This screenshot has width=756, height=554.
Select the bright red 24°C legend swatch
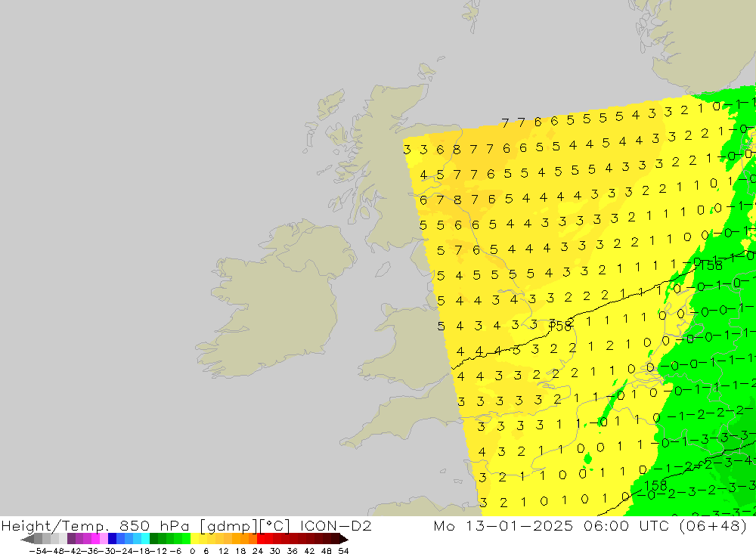pyautogui.click(x=261, y=539)
